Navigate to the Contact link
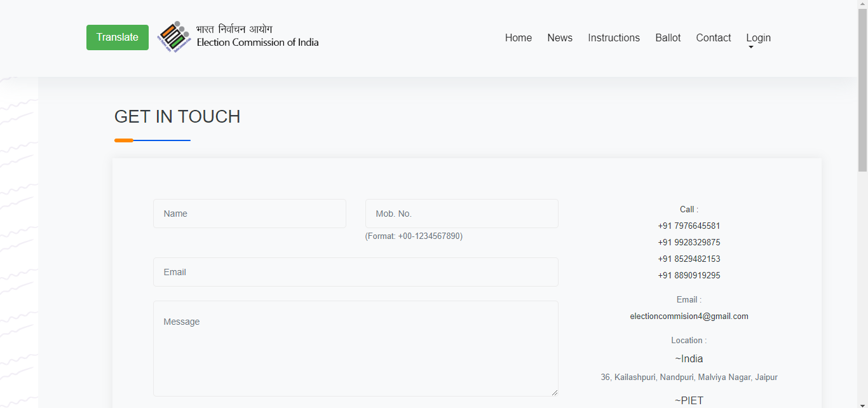 click(713, 38)
